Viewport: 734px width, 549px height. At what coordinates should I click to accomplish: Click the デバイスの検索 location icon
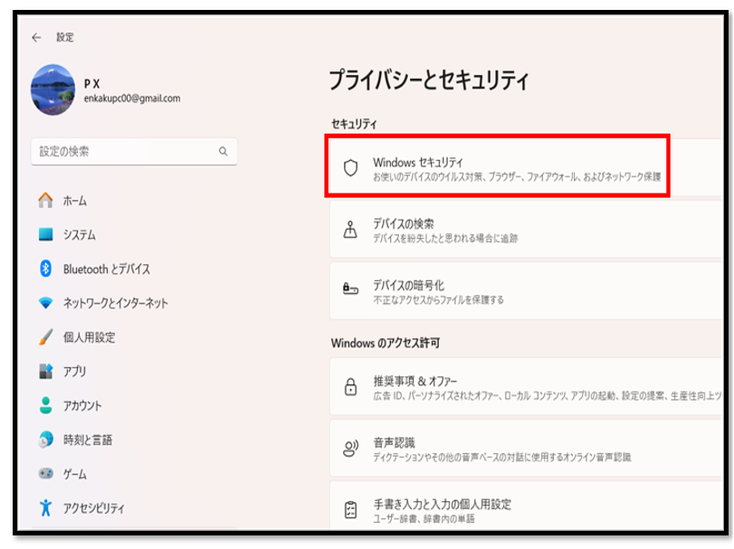pyautogui.click(x=351, y=229)
